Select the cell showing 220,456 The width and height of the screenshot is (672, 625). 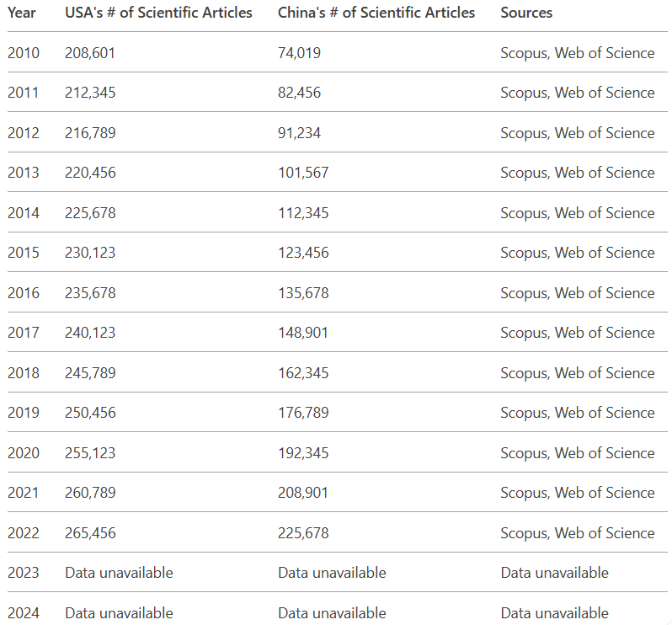point(90,173)
